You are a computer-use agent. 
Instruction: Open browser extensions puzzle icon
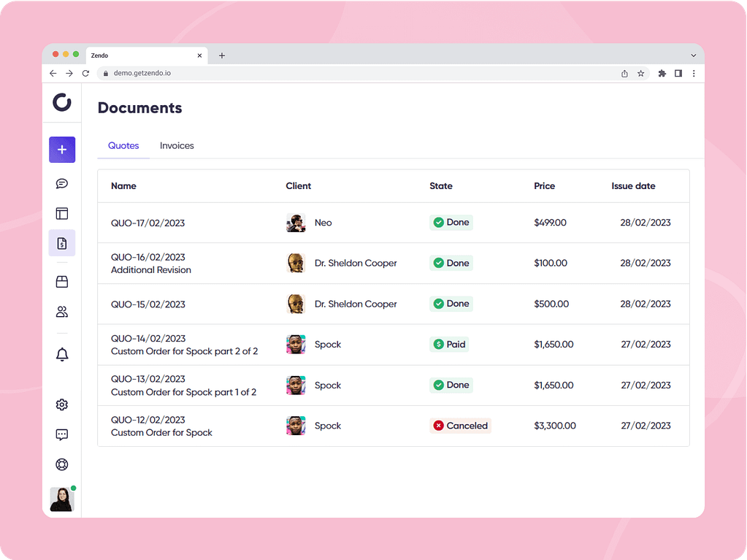coord(662,73)
